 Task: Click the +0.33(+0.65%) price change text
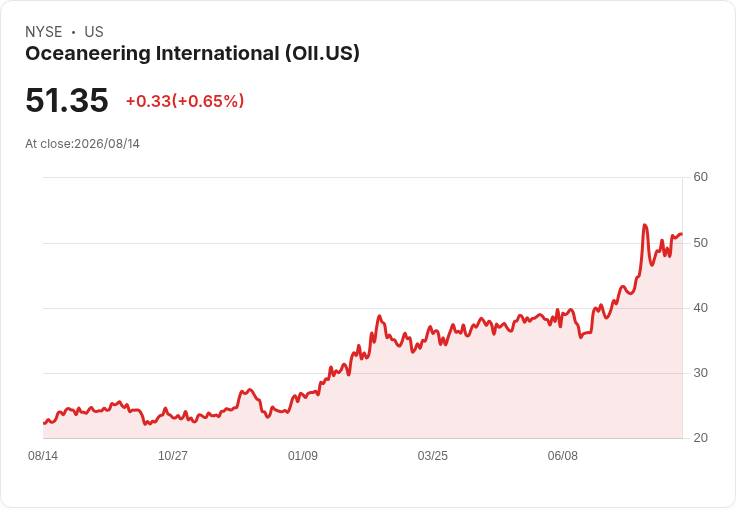pyautogui.click(x=185, y=101)
